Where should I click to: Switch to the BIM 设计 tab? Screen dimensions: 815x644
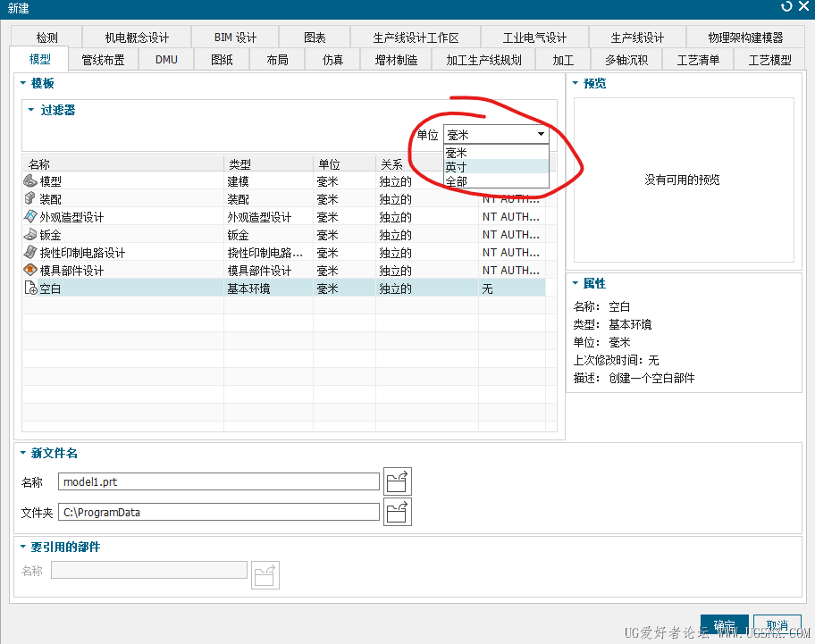235,38
